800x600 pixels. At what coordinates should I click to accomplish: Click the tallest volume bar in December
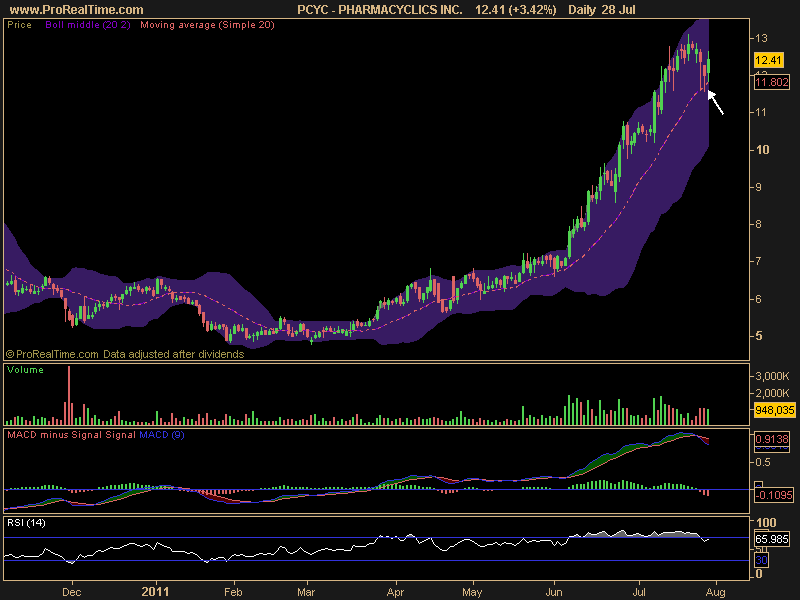(69, 395)
